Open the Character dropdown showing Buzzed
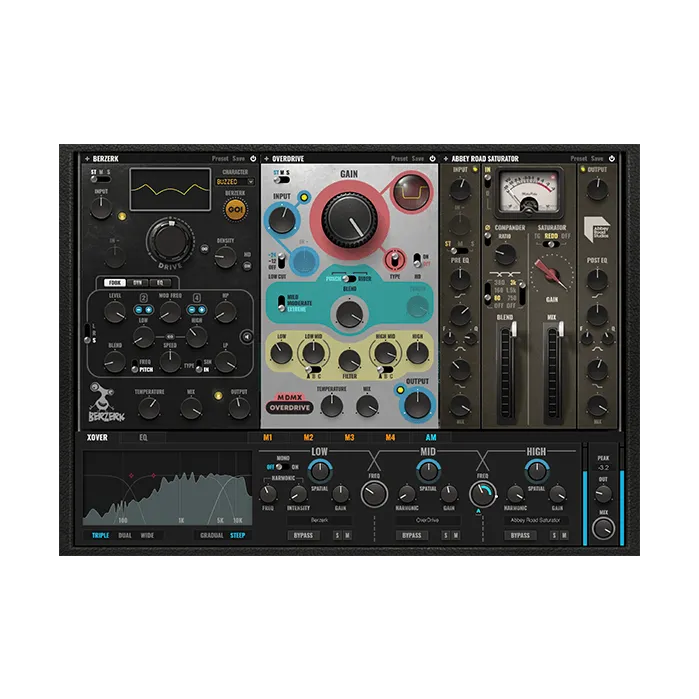The height and width of the screenshot is (699, 699). 235,181
